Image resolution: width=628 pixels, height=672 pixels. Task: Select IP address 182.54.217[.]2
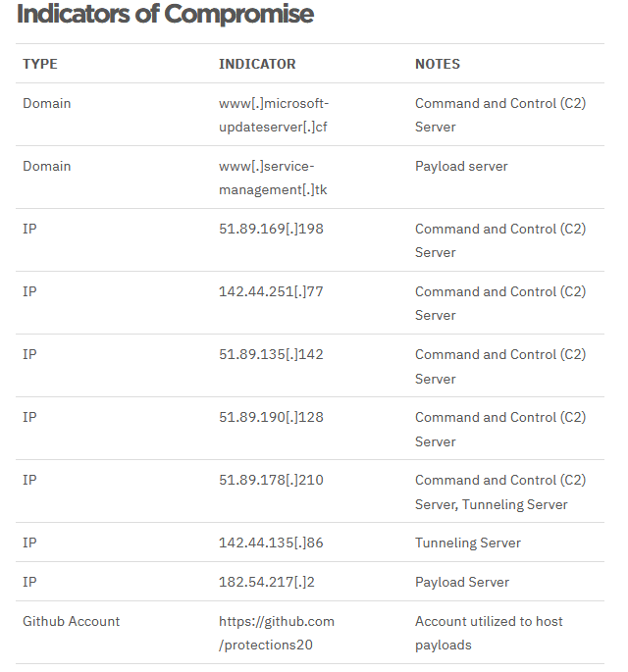coord(267,582)
